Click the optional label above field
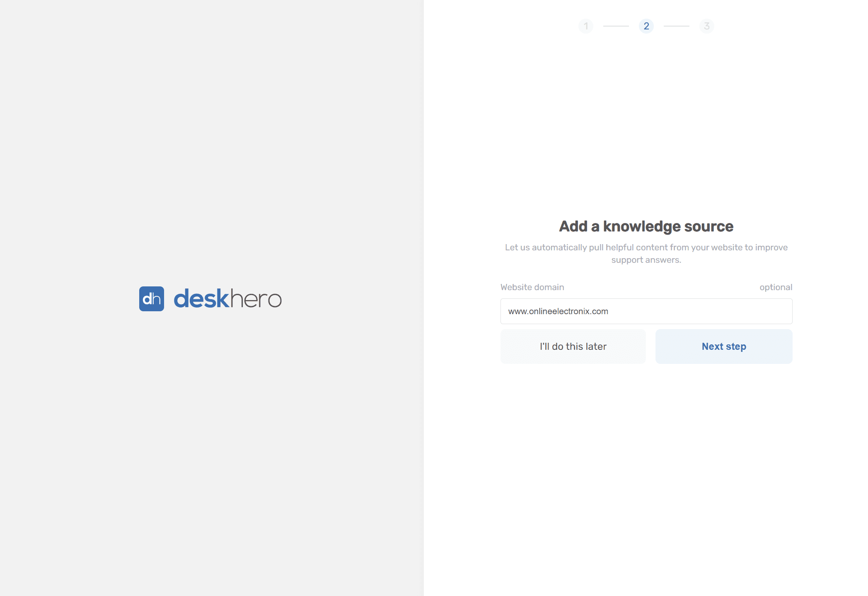This screenshot has height=596, width=868. [x=775, y=287]
